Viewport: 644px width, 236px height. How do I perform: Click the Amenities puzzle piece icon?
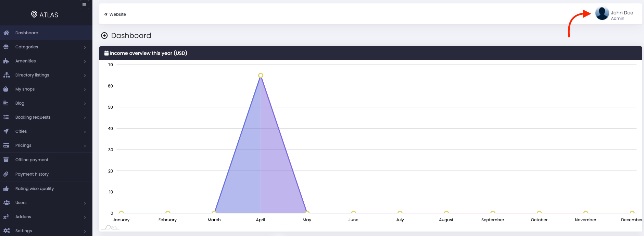[x=6, y=61]
